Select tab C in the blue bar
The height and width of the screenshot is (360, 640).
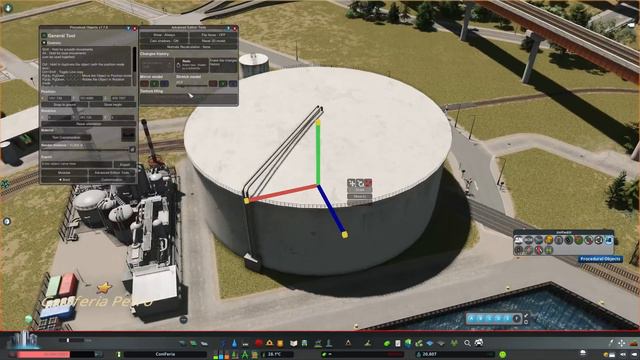tap(489, 319)
